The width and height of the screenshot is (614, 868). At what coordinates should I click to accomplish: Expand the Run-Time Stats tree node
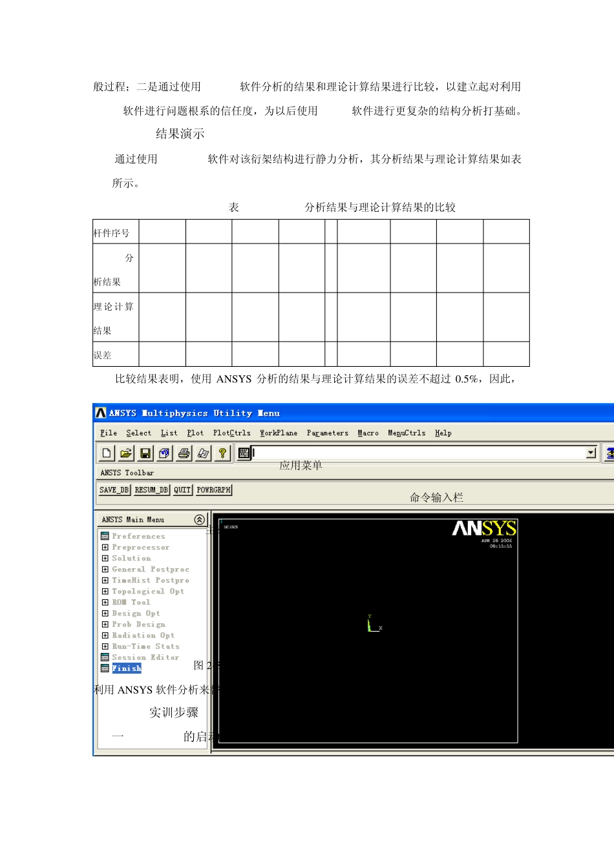click(105, 646)
